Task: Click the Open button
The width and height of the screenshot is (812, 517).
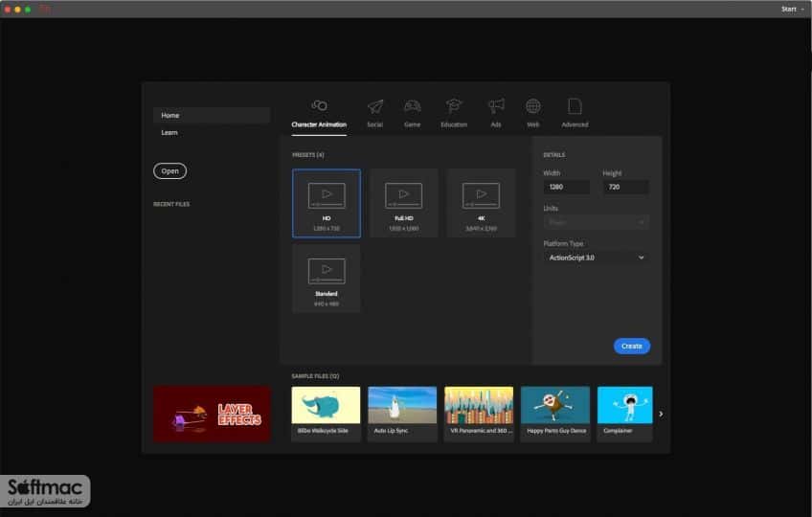Action: [x=169, y=171]
